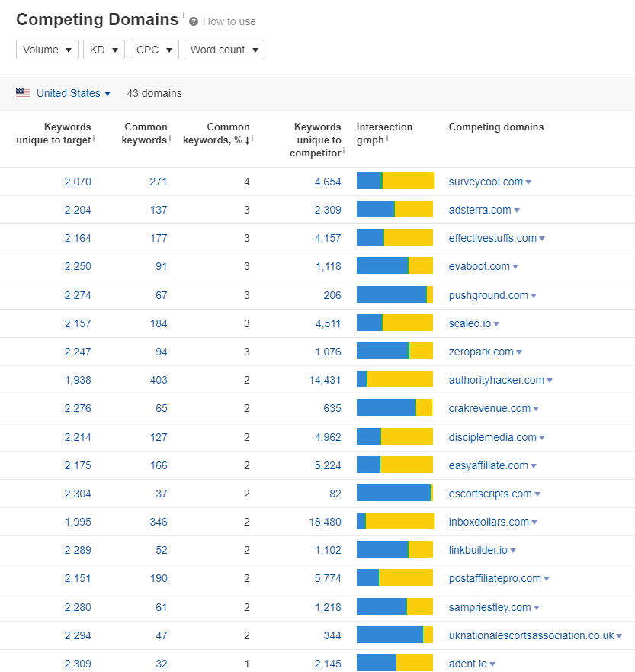This screenshot has width=635, height=672.
Task: Open the United States country selector
Action: pos(73,93)
